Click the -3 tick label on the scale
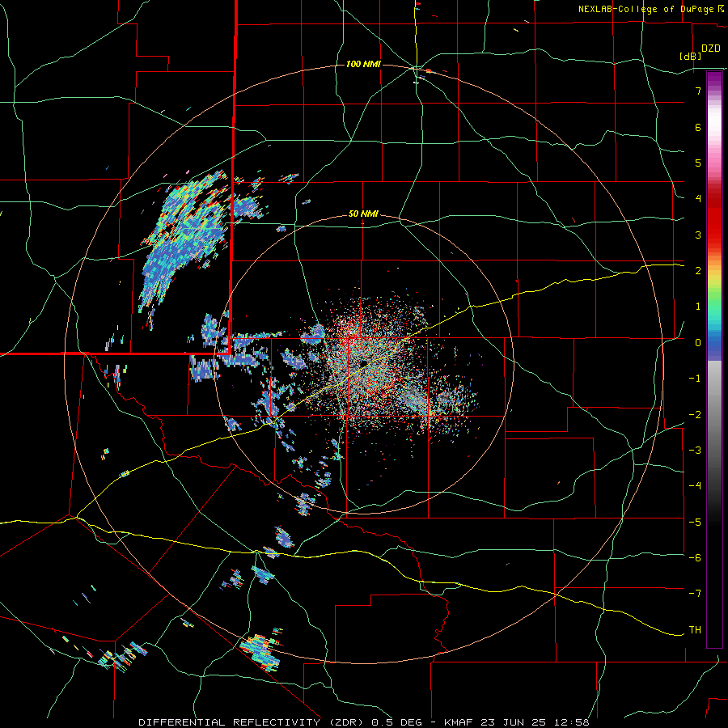728x728 pixels. 695,451
